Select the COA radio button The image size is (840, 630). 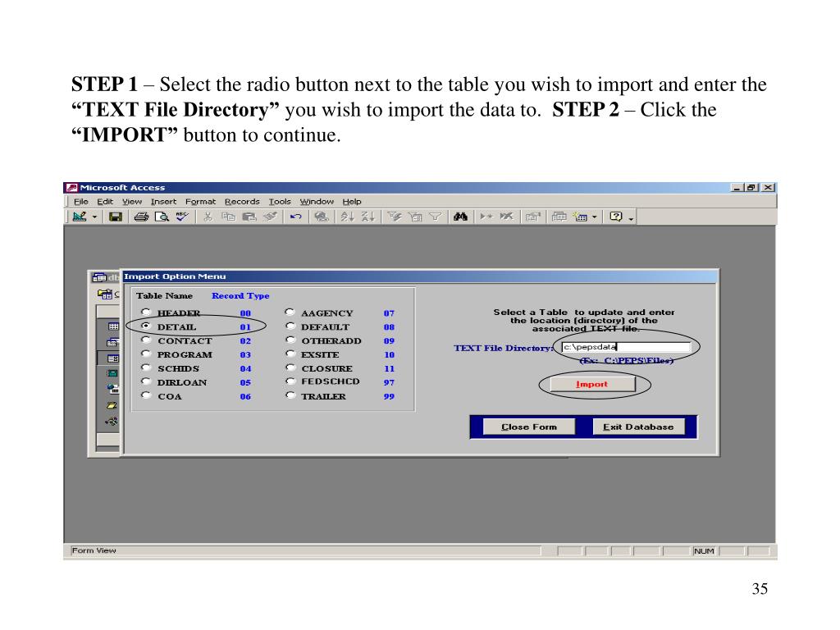[146, 395]
